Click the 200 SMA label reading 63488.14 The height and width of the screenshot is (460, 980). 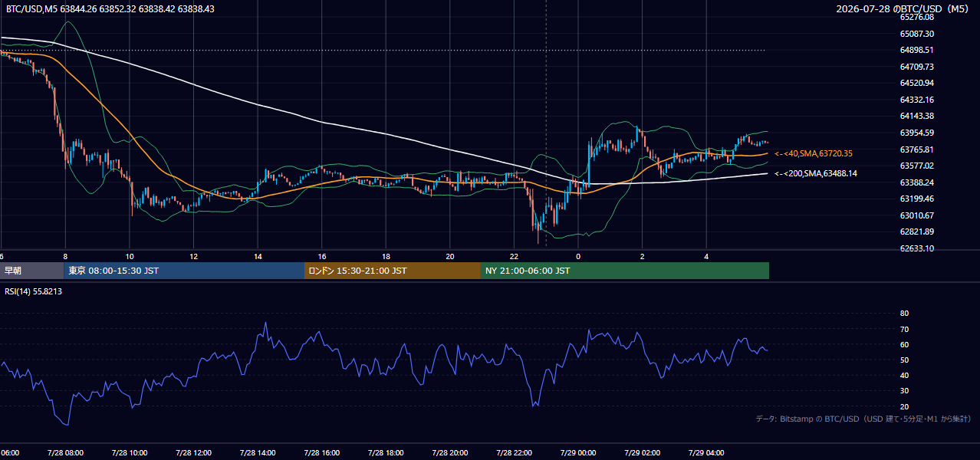click(x=816, y=173)
